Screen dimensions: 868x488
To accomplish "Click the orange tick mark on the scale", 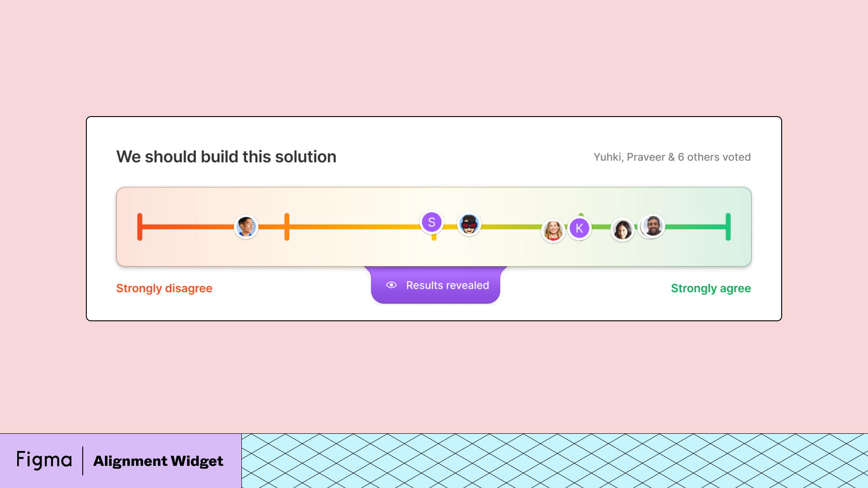I will 287,227.
